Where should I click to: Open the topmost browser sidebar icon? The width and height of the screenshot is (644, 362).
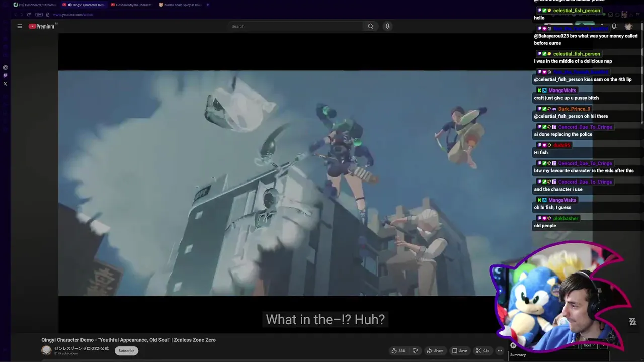pyautogui.click(x=5, y=67)
